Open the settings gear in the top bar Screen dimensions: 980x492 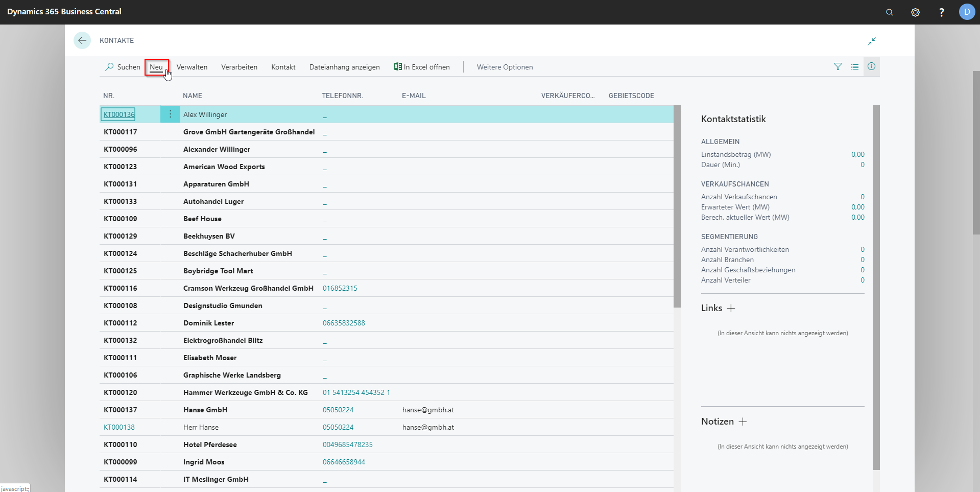[x=915, y=12]
